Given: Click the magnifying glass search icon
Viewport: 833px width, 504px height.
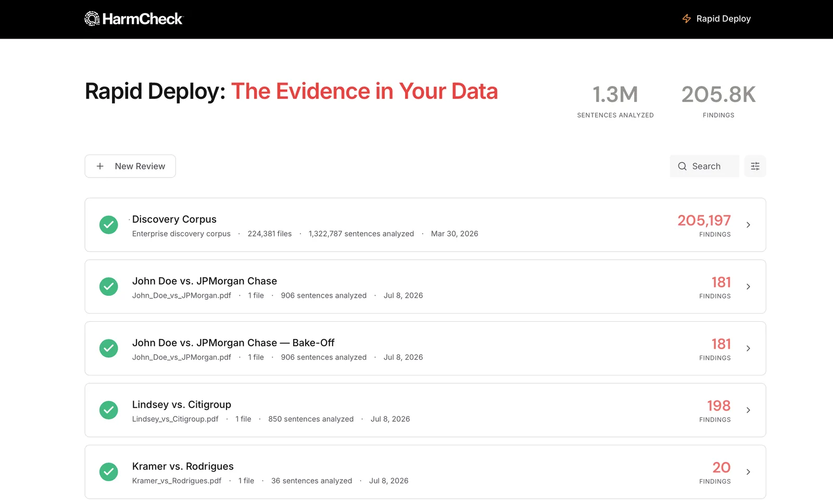Looking at the screenshot, I should point(682,166).
